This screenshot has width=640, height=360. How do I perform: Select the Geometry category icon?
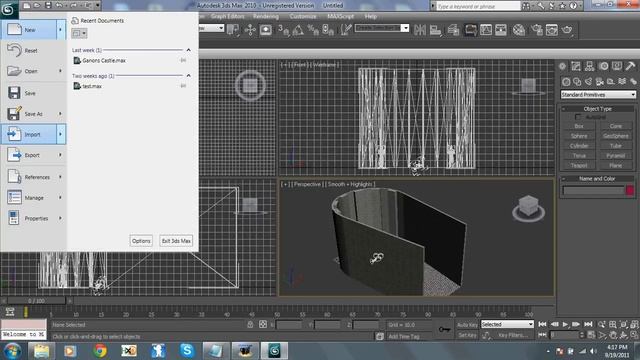click(x=566, y=82)
